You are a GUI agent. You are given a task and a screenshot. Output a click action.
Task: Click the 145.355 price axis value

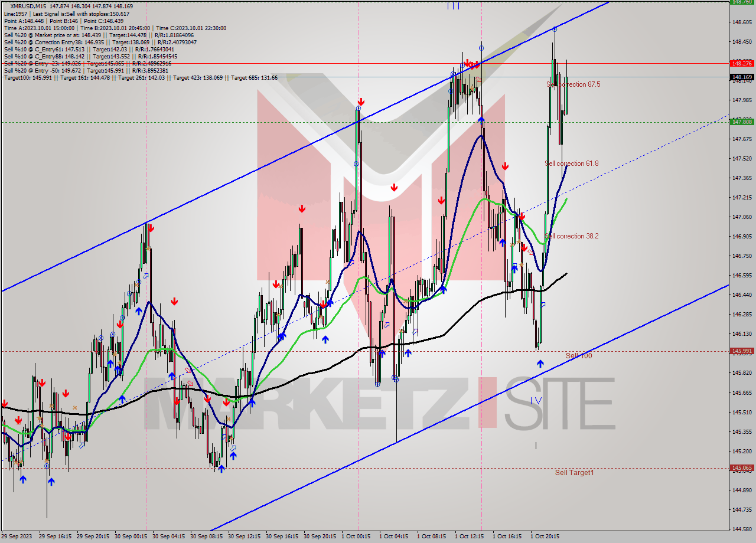tap(742, 431)
